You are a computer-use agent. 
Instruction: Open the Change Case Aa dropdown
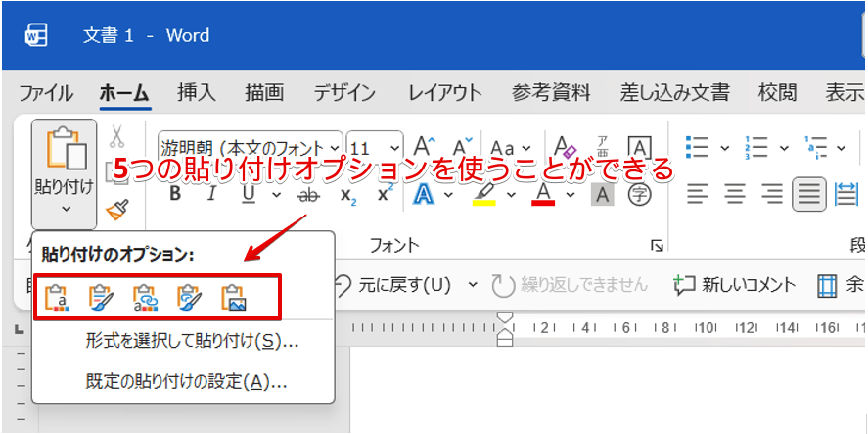510,147
